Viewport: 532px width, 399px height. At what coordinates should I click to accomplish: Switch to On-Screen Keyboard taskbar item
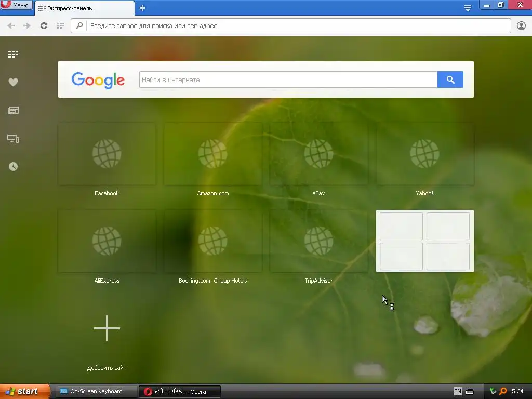(x=96, y=392)
